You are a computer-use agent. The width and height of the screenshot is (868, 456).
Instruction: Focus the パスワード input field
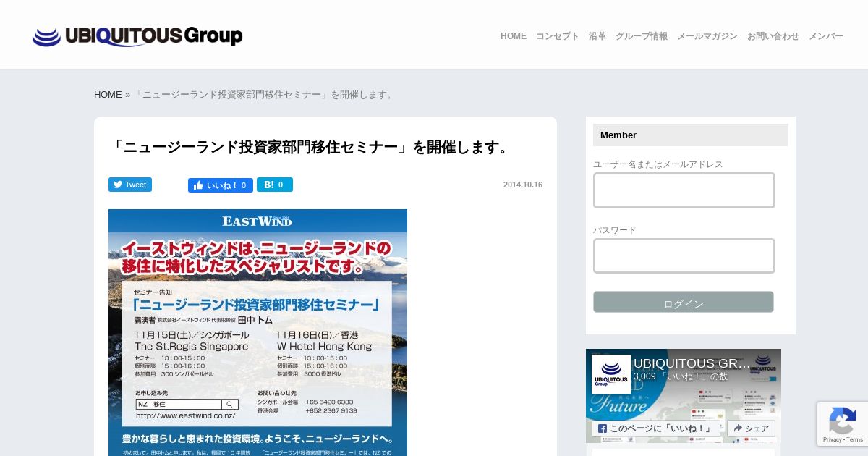pyautogui.click(x=684, y=256)
